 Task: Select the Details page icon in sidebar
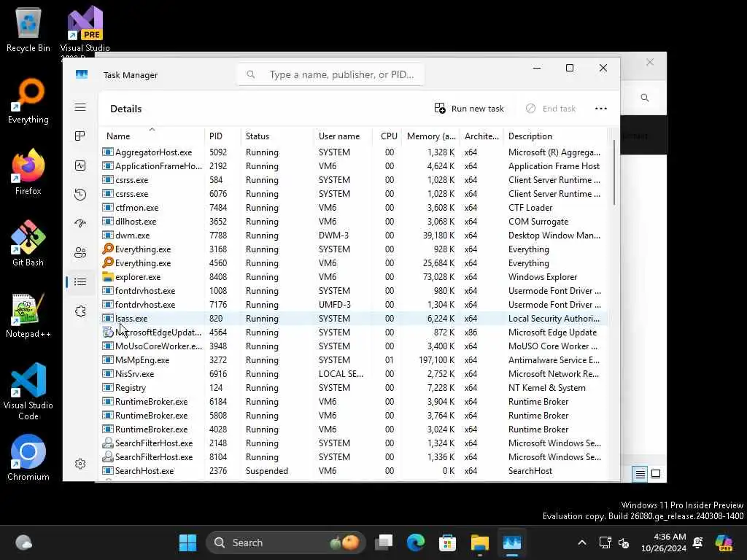click(80, 282)
